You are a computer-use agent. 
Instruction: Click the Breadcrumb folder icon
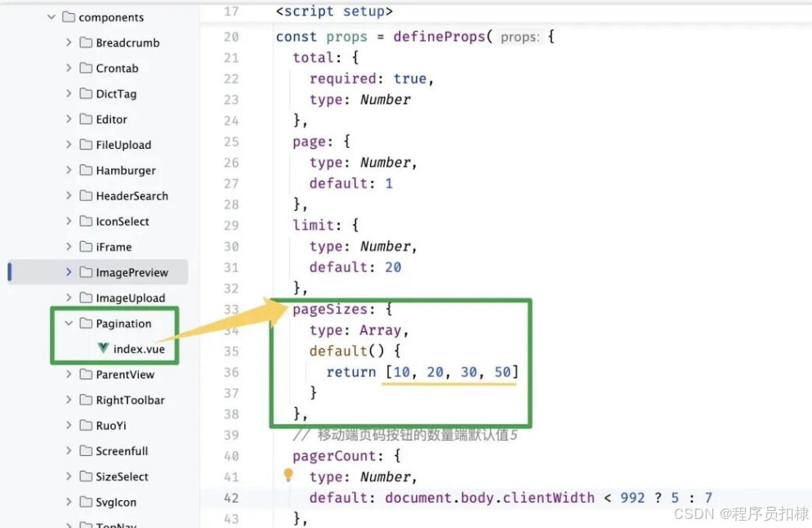coord(86,43)
